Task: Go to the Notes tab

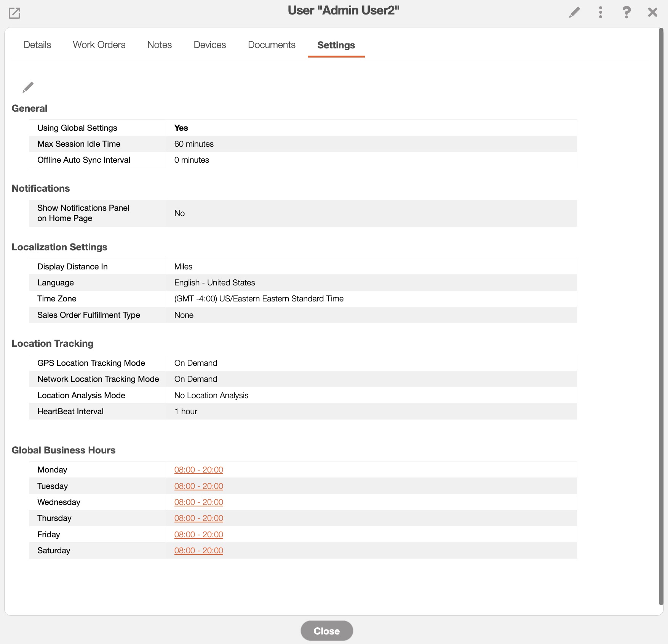Action: [x=159, y=45]
